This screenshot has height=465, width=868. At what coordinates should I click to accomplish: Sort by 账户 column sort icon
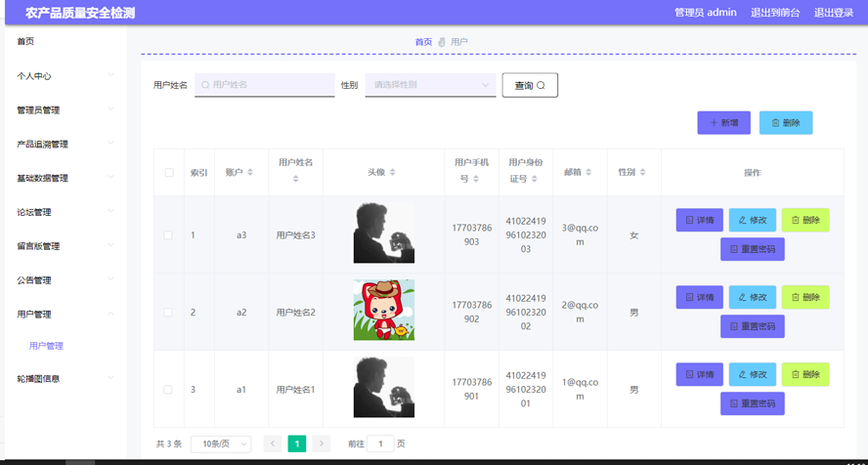coord(250,173)
